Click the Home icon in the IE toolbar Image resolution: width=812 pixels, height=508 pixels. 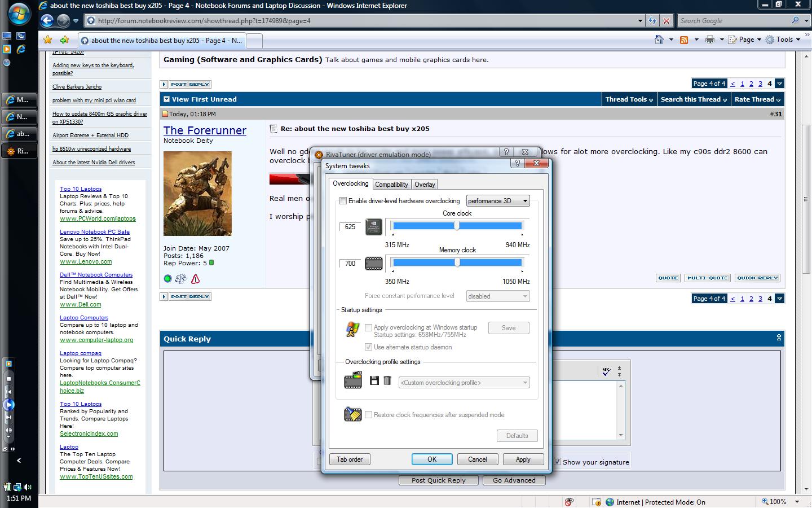click(659, 40)
